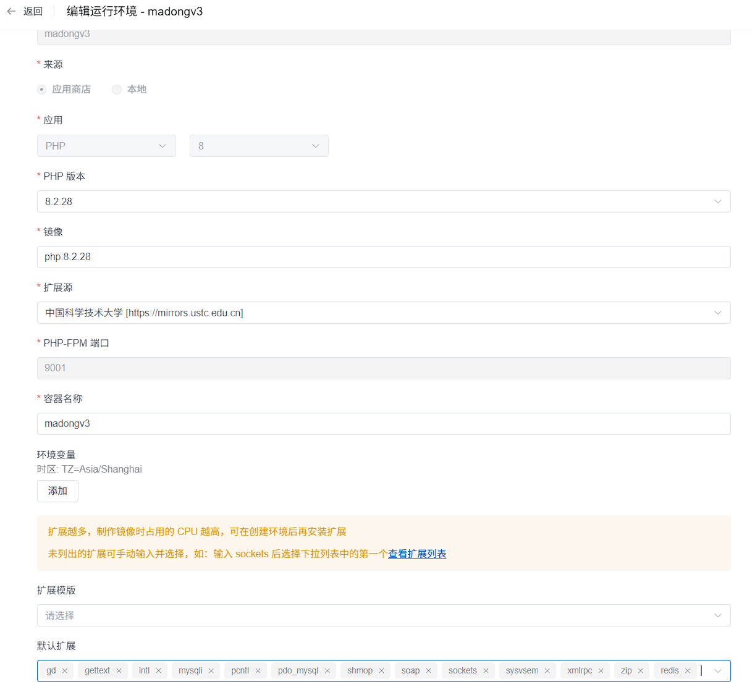Delete the redis extension tag
The height and width of the screenshot is (700, 752).
688,671
